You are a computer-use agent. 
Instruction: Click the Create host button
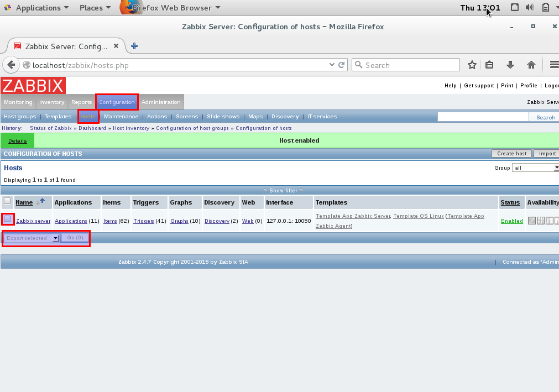pos(511,154)
